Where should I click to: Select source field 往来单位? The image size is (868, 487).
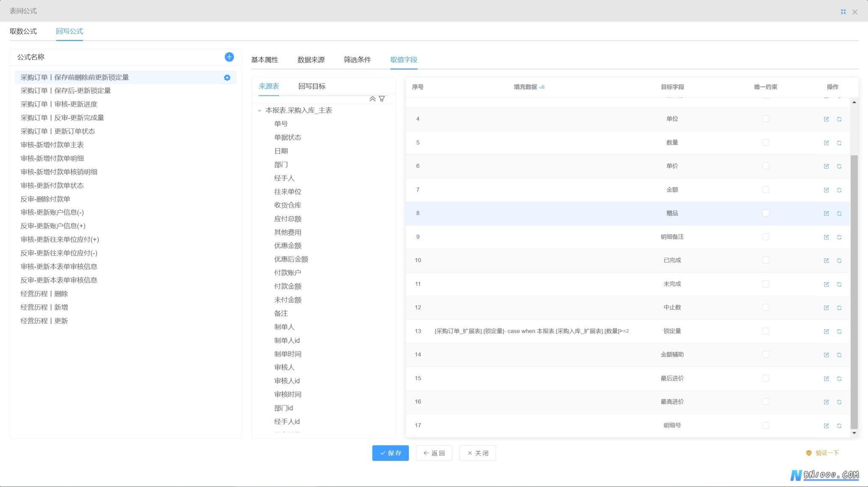(x=288, y=192)
